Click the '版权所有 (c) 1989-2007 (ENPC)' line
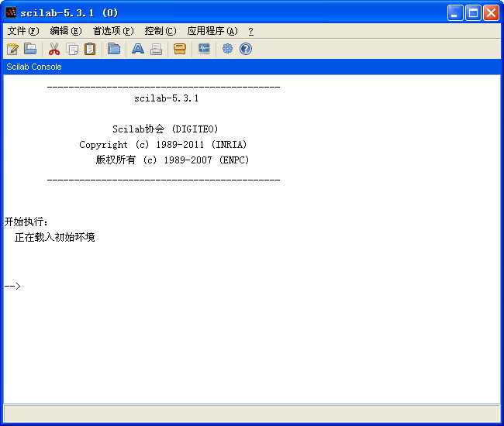504x426 pixels. click(172, 160)
